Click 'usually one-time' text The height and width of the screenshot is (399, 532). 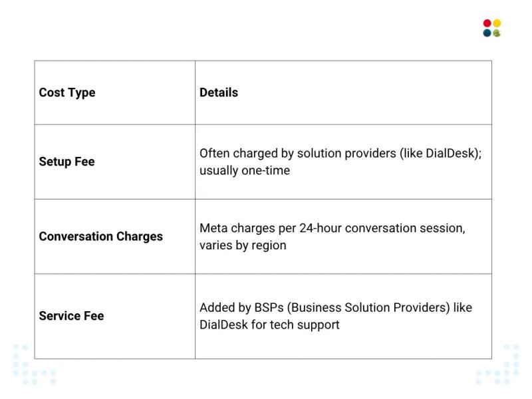tap(245, 171)
